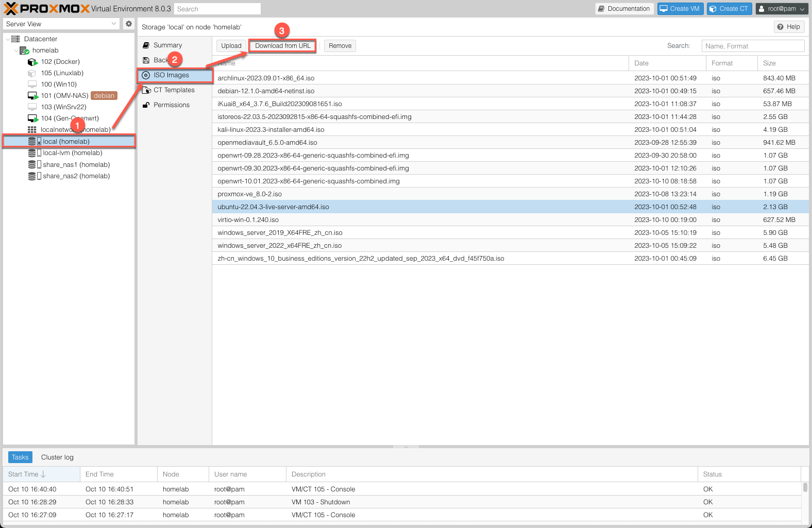Screen dimensions: 812x528
Task: Click the root@pam user icon
Action: click(x=762, y=9)
